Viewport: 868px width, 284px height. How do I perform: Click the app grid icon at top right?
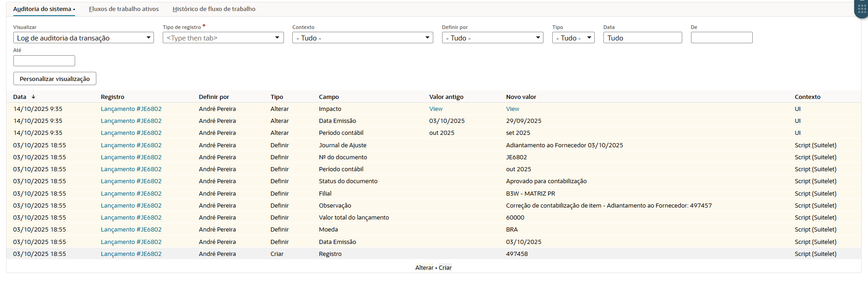[862, 8]
